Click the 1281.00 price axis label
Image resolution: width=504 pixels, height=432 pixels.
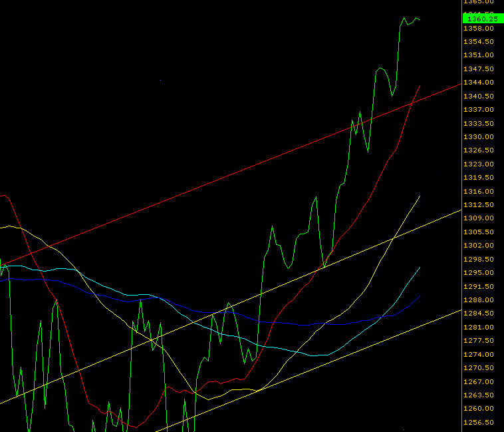click(x=479, y=327)
